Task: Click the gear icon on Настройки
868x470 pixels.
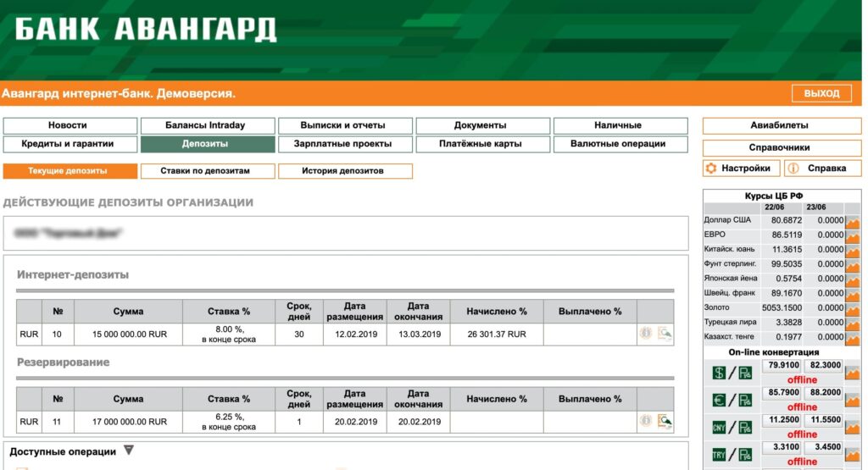Action: pyautogui.click(x=711, y=168)
